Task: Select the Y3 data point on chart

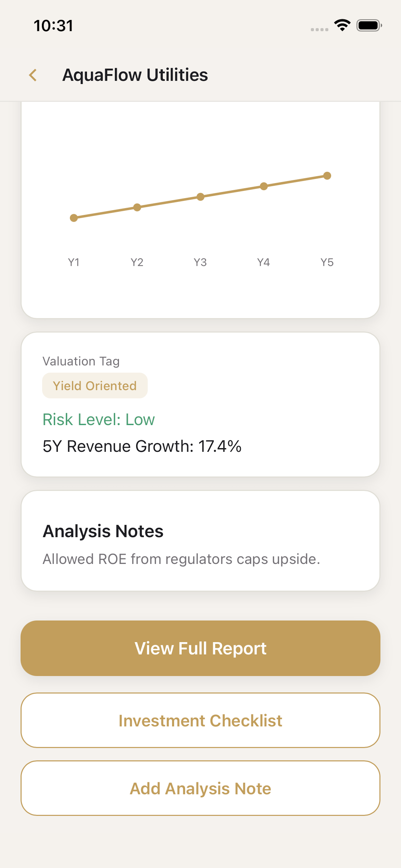Action: coord(200,197)
